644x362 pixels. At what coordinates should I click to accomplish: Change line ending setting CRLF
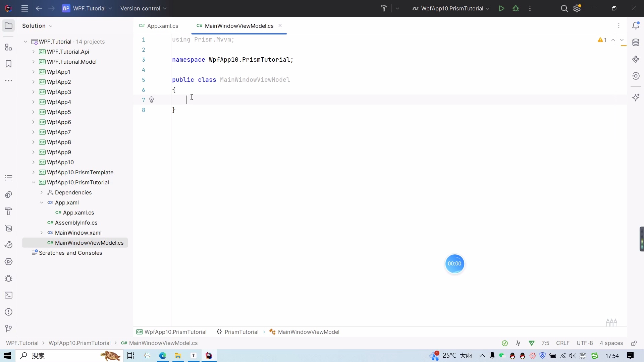tap(563, 343)
